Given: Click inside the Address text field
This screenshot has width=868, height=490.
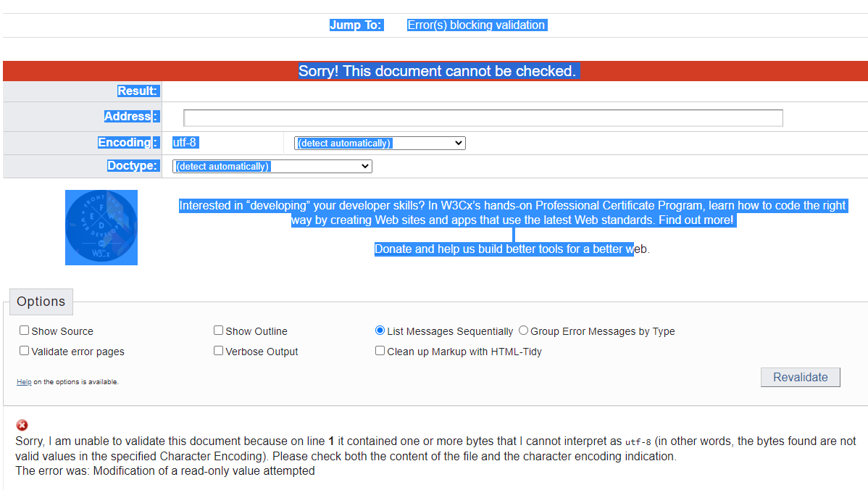Looking at the screenshot, I should pyautogui.click(x=483, y=118).
